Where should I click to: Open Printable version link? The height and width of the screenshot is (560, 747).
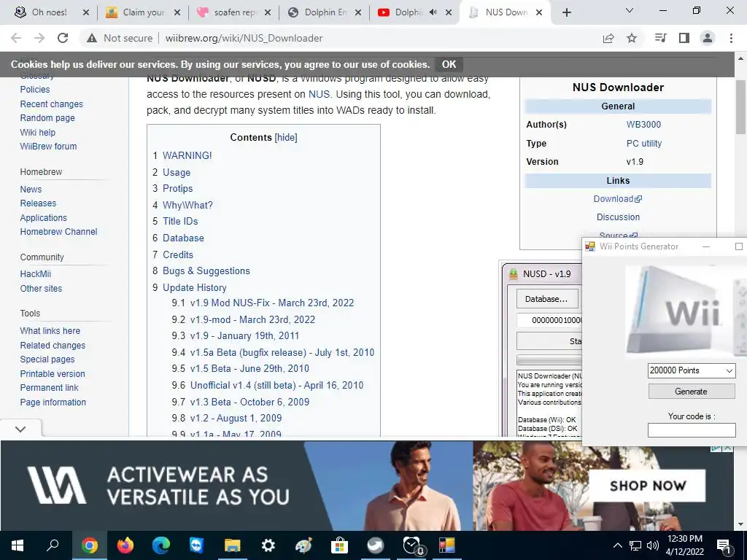click(53, 374)
